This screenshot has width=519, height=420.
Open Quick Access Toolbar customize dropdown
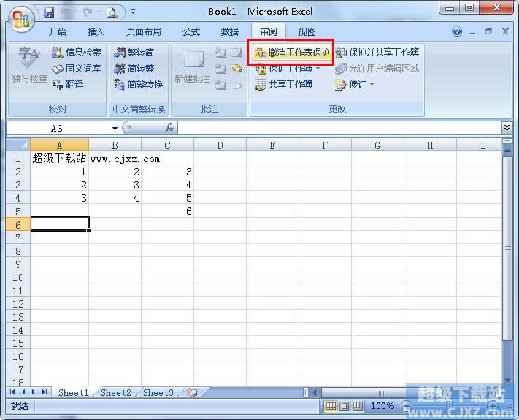133,12
